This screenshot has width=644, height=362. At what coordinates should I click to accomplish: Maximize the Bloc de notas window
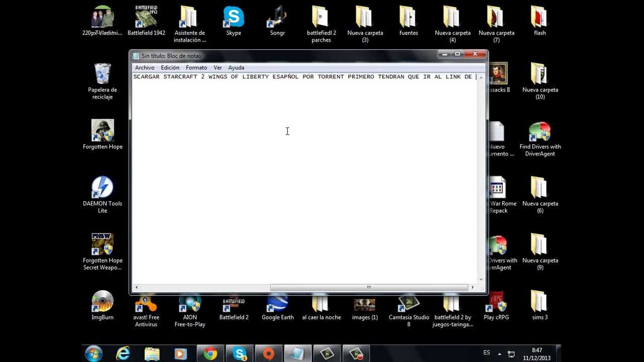(457, 54)
